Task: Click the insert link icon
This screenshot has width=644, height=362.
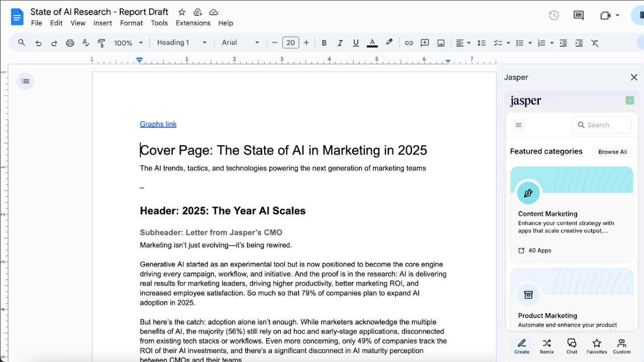Action: point(409,43)
